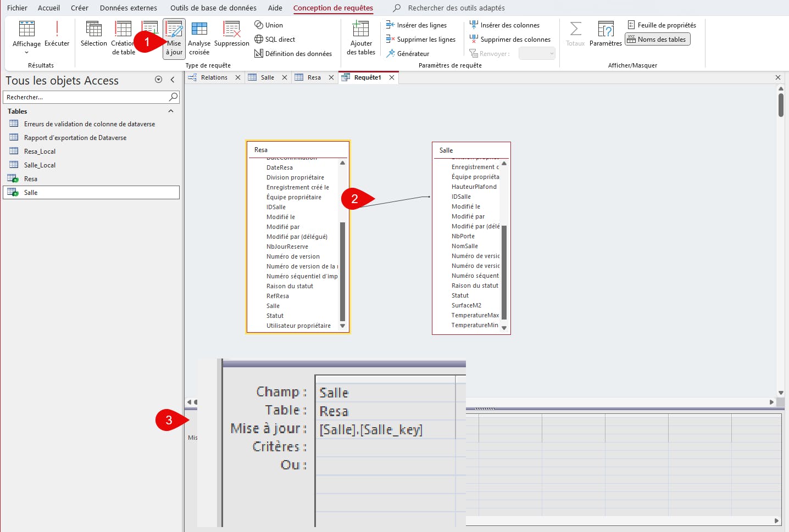Viewport: 789px width, 532px height.
Task: Choose Analyse croisée query type
Action: tap(199, 38)
